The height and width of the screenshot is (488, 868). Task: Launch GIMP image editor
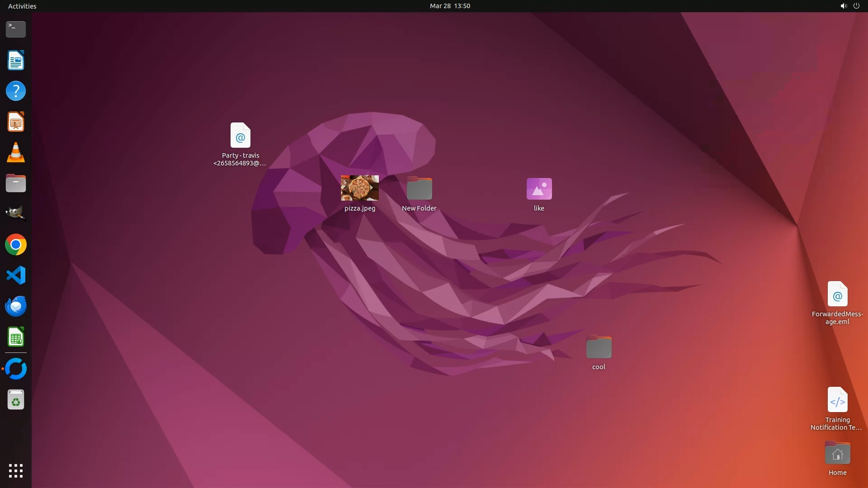pos(16,214)
